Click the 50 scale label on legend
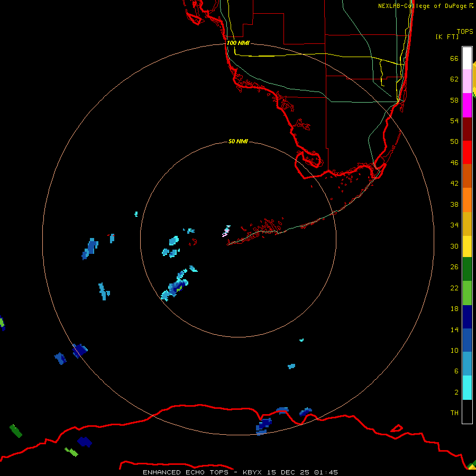This screenshot has height=476, width=476. pos(454,142)
